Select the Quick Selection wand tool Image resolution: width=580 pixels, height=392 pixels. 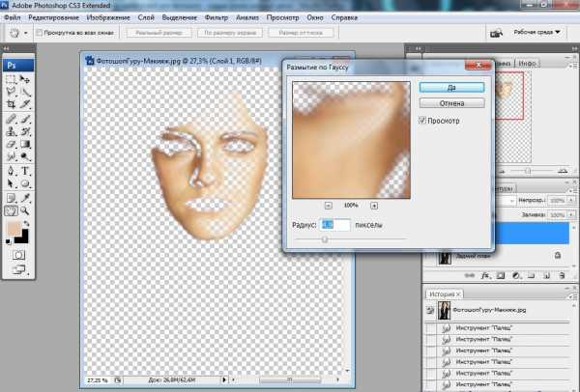tap(25, 92)
